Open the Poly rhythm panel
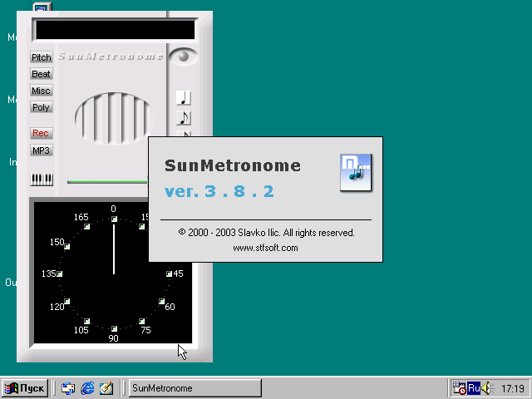The width and height of the screenshot is (532, 399). (x=41, y=107)
